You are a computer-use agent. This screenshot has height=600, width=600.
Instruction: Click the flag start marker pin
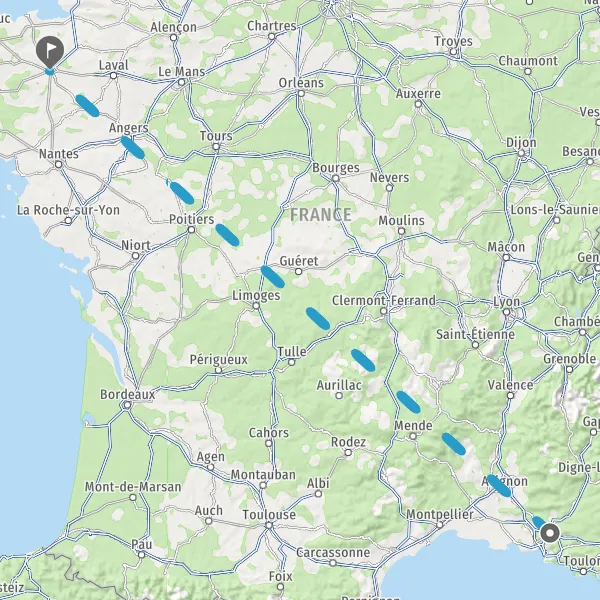pos(50,52)
